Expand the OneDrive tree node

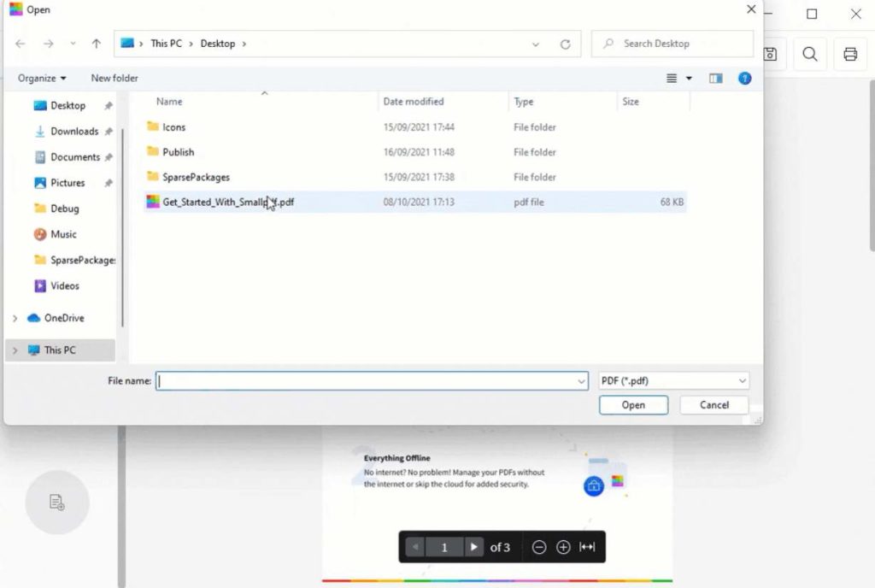15,318
